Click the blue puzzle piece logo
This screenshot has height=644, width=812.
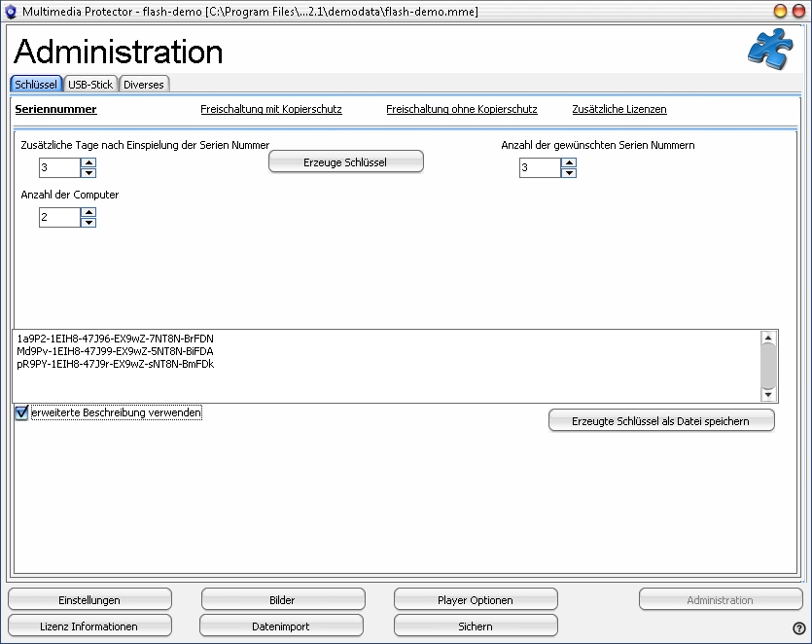[769, 50]
